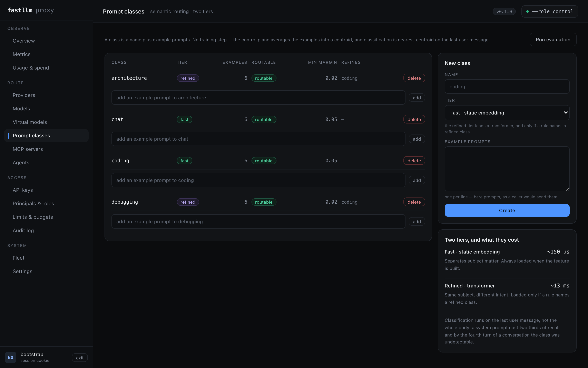The width and height of the screenshot is (588, 368).
Task: Click the 0.02 margin in debugging row
Action: point(331,202)
